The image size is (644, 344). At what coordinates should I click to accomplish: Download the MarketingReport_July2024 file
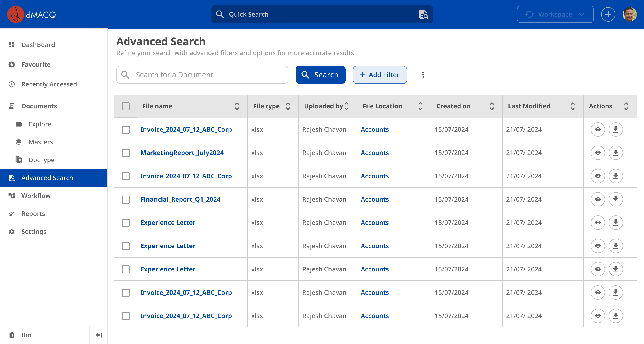pyautogui.click(x=615, y=153)
